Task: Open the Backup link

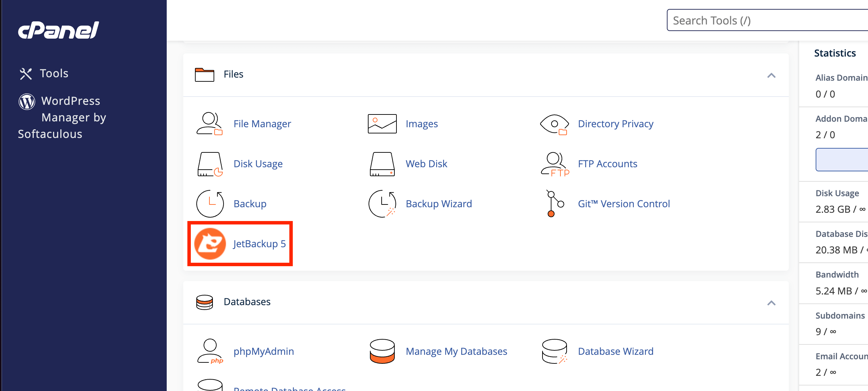Action: coord(250,203)
